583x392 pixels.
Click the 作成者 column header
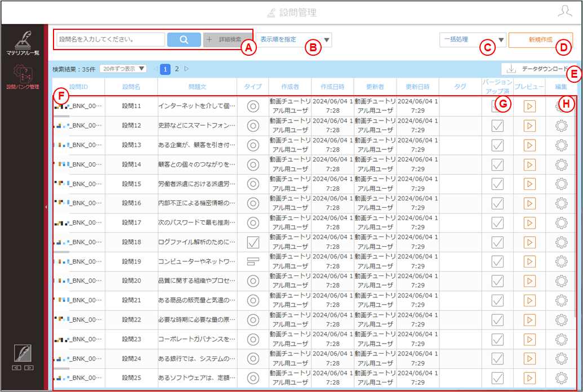pos(290,87)
